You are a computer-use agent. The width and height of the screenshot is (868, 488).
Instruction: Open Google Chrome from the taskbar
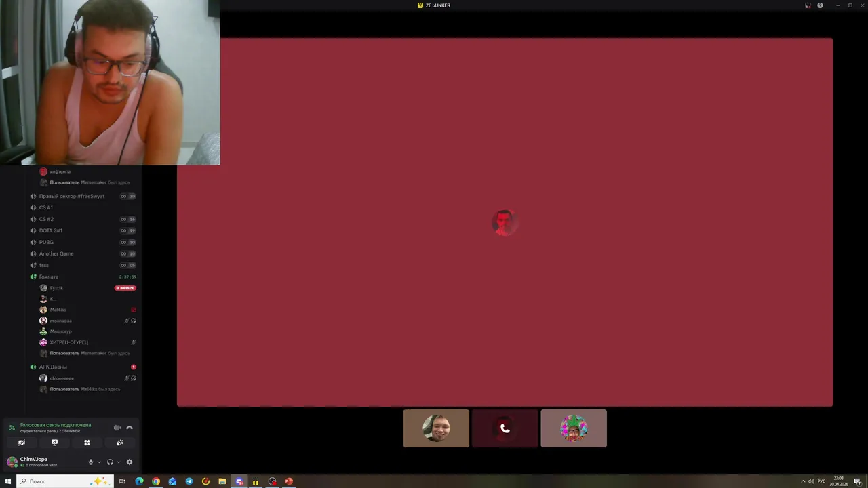[x=156, y=481]
